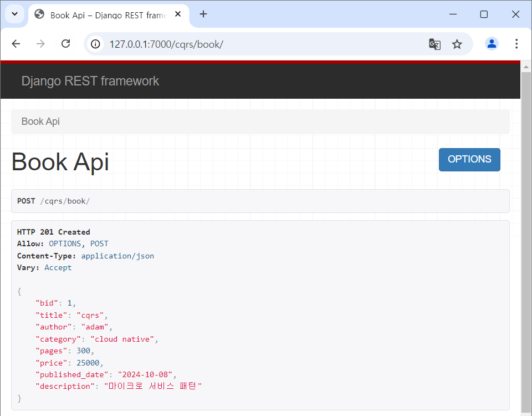
Task: Click the "bid": 1 JSON line
Action: click(55, 303)
